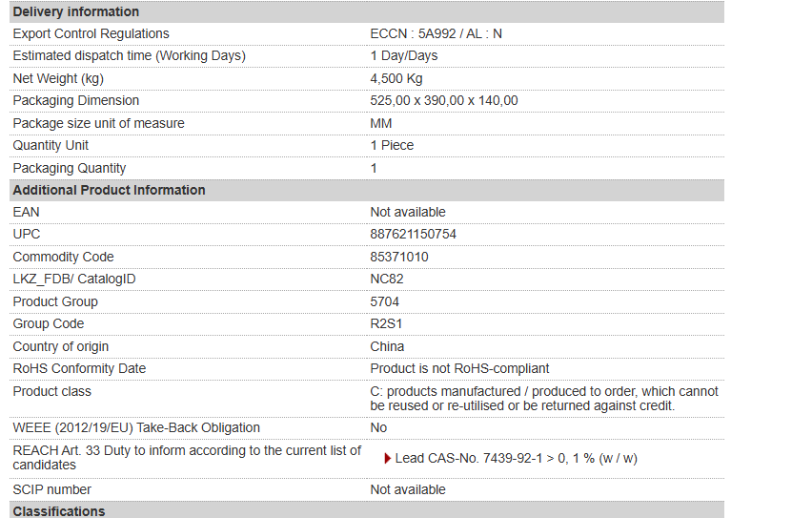Click 'Product is not RoHS-compliant' text

tap(459, 368)
